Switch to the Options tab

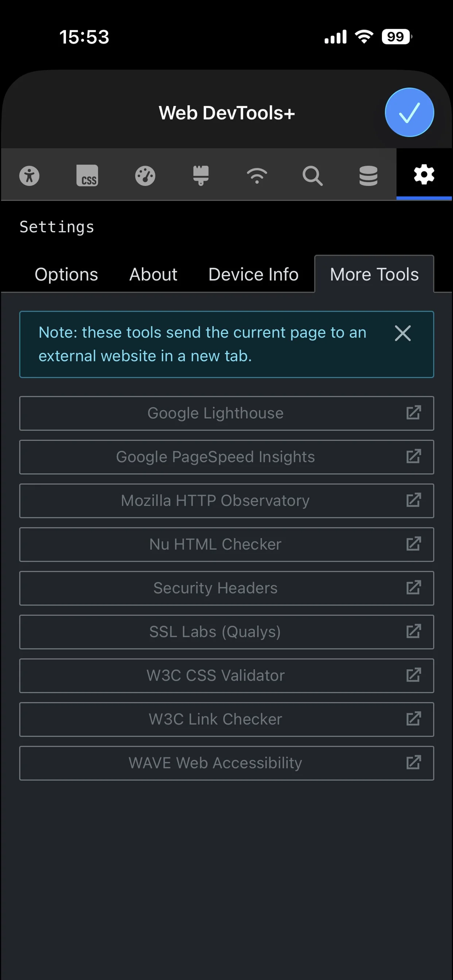pos(66,274)
